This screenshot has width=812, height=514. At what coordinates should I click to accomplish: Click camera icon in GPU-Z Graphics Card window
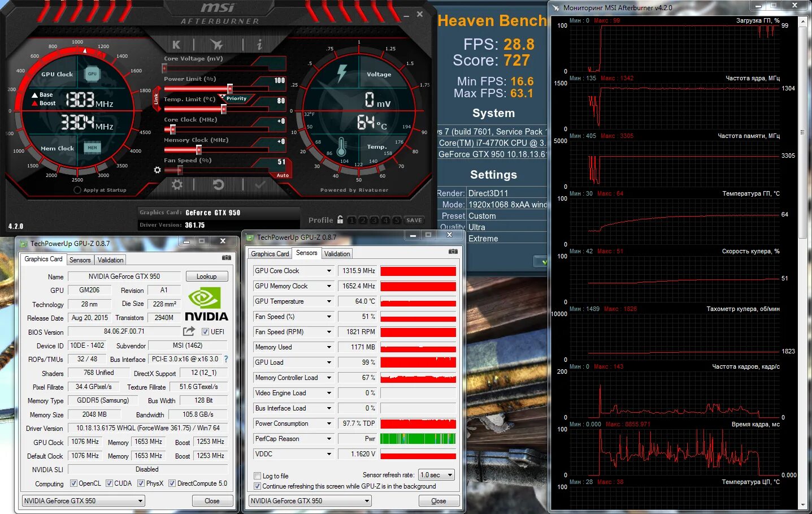pos(227,257)
